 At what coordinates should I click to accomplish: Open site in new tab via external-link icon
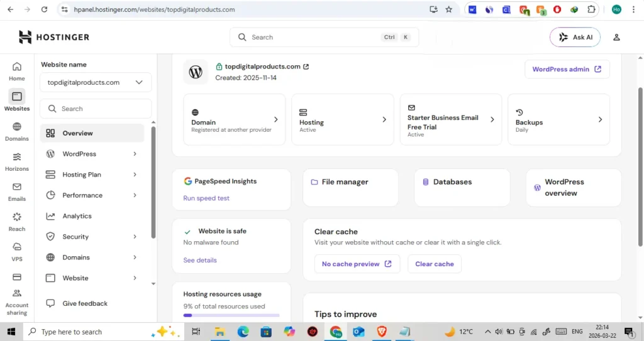point(306,67)
